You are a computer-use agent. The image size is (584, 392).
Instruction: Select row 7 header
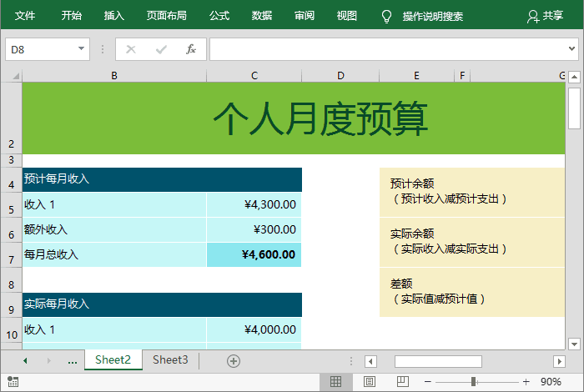(11, 255)
